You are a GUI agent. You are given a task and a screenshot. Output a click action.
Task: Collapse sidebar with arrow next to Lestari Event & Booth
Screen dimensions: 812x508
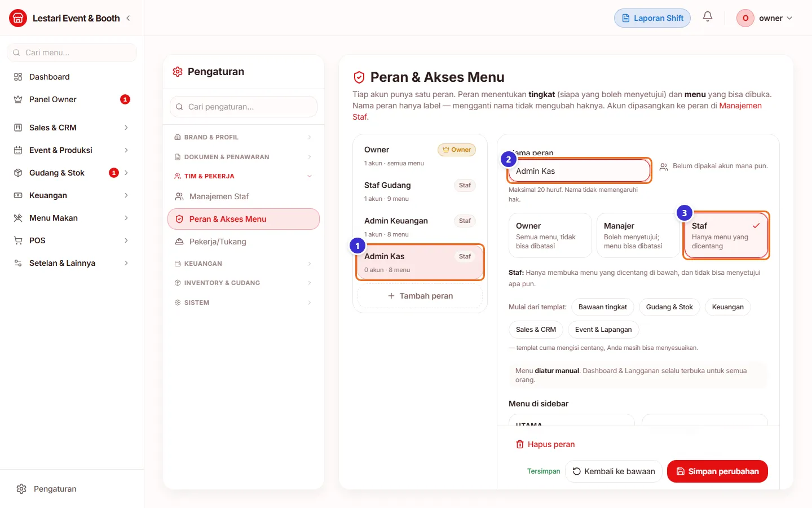click(128, 18)
